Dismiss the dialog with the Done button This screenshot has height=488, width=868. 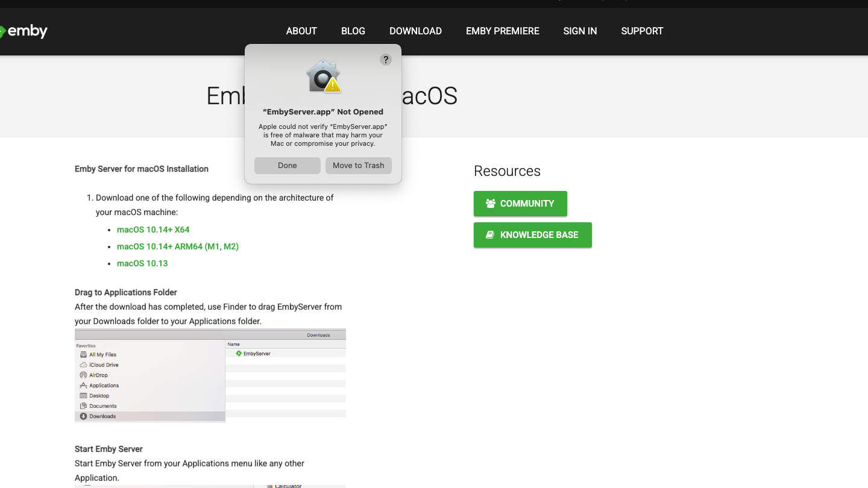click(x=288, y=166)
